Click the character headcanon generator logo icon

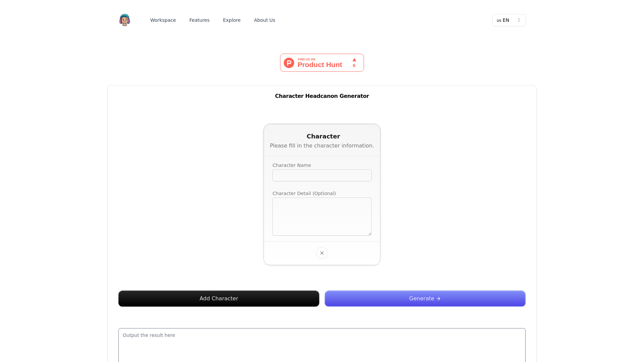125,20
